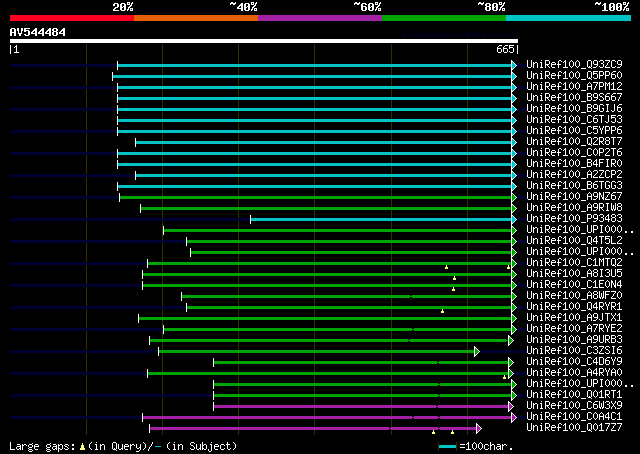Select the UniRef100_B6TGG3 label
The image size is (640, 454).
(x=574, y=186)
